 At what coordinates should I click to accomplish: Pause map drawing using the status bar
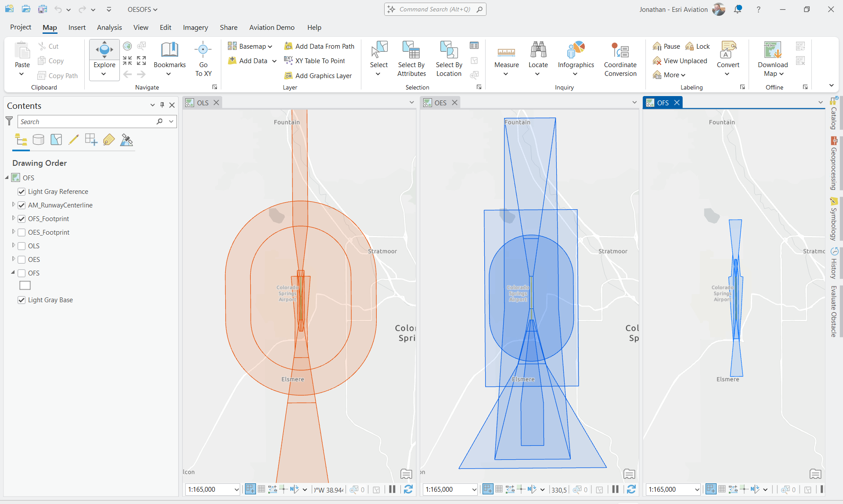(392, 490)
